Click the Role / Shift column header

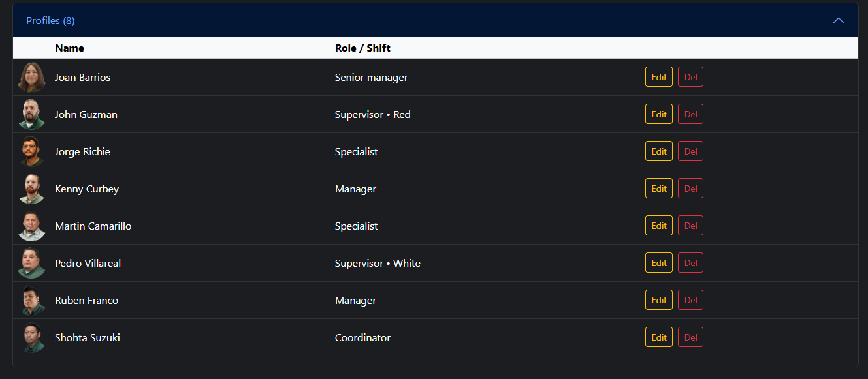(362, 48)
